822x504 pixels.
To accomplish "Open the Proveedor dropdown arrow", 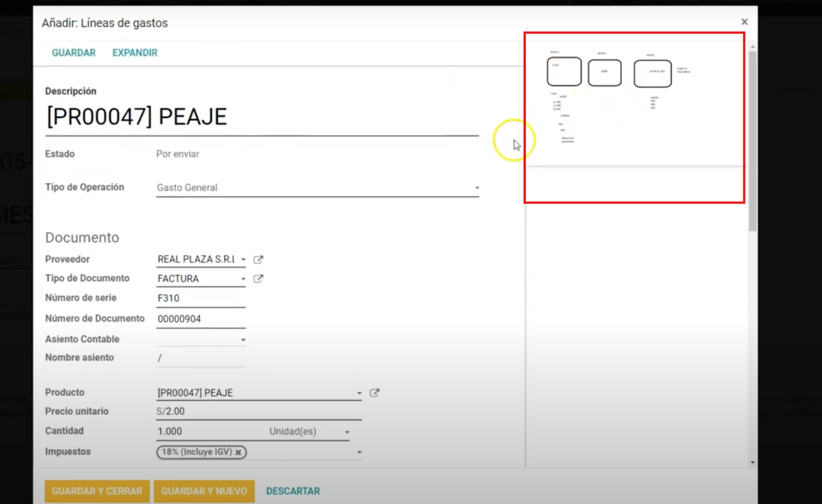I will click(x=243, y=260).
